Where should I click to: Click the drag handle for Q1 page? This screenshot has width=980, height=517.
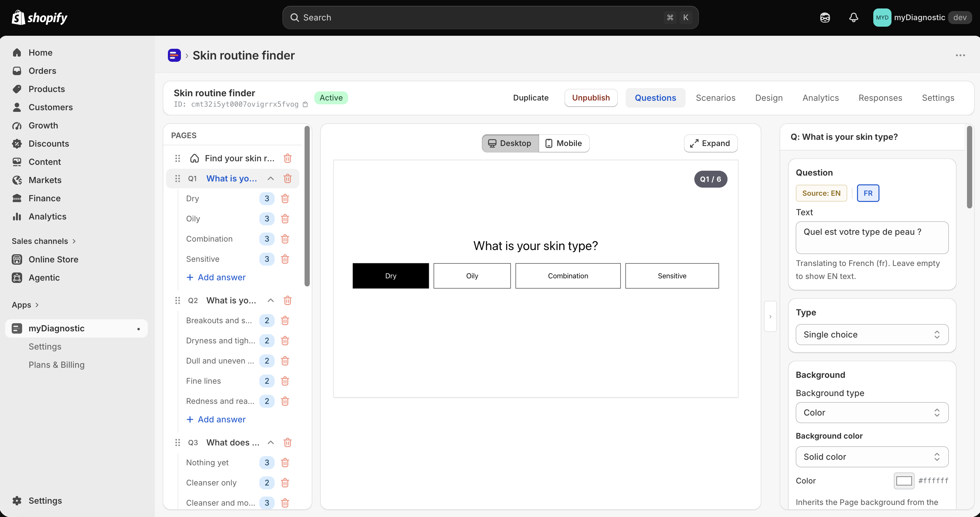[x=177, y=178]
